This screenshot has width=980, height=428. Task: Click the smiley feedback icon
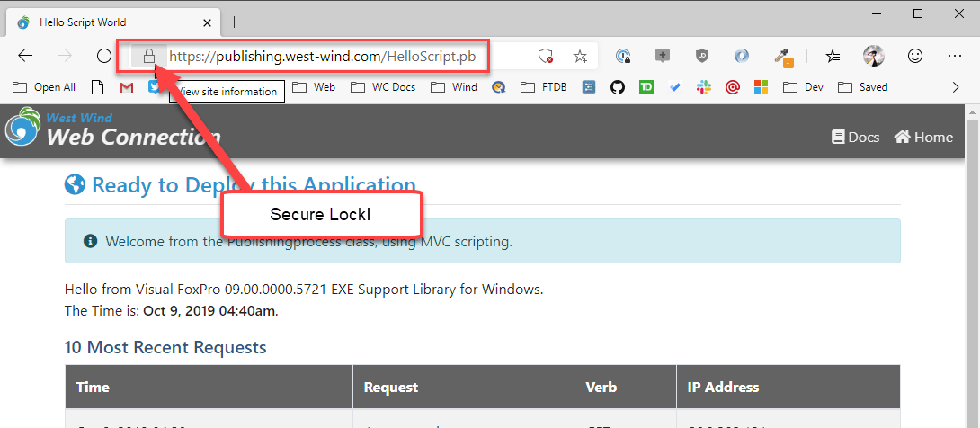coord(915,56)
